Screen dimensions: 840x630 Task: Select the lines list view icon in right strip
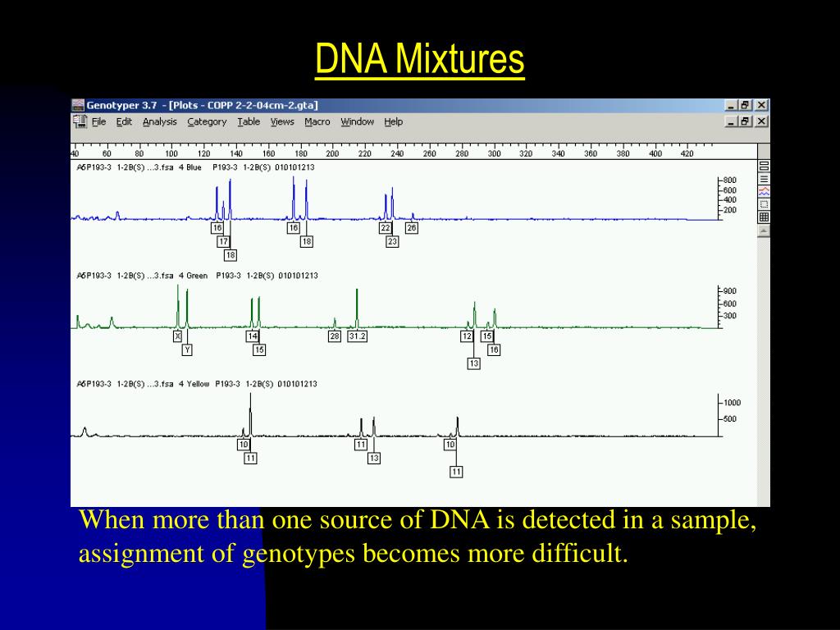(x=764, y=179)
